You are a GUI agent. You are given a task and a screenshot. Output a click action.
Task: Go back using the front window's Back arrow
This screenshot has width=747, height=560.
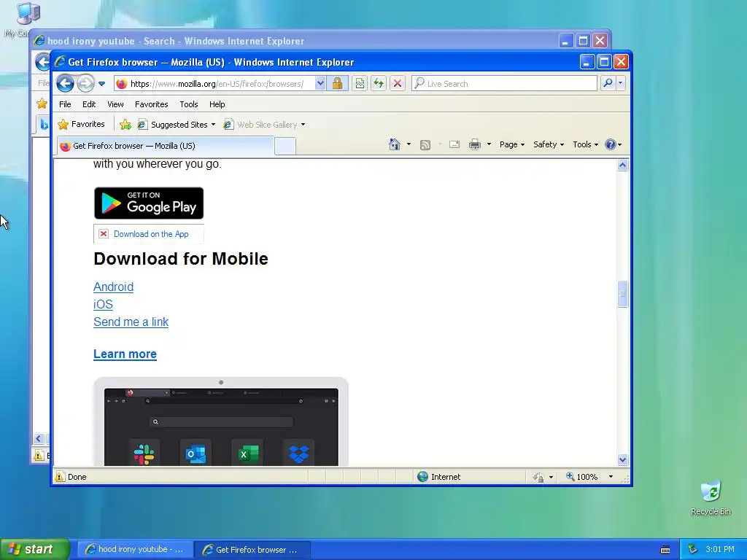pyautogui.click(x=65, y=84)
